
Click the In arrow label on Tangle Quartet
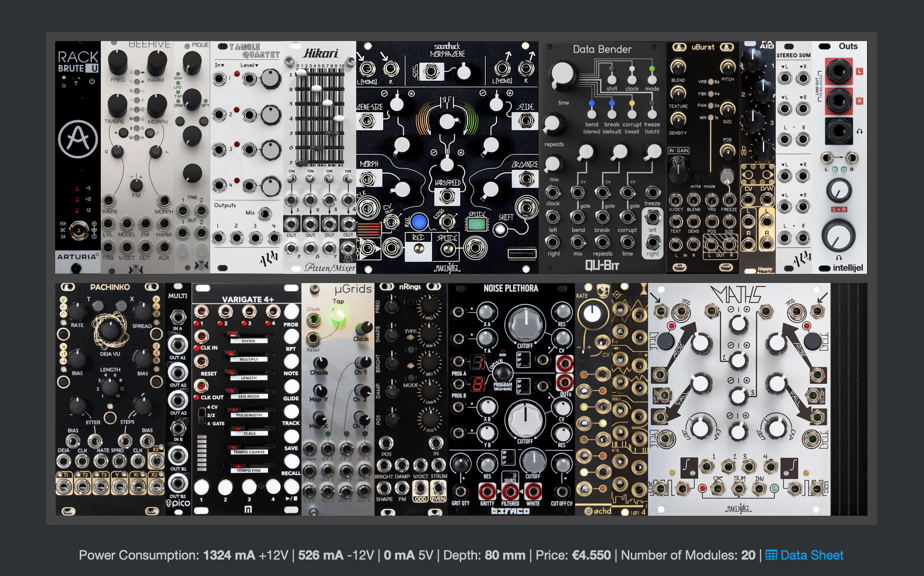point(219,65)
